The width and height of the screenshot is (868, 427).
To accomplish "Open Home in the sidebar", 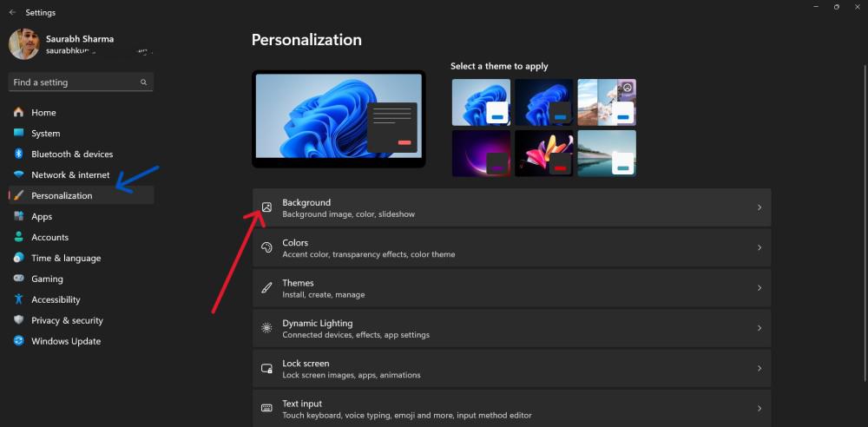I will coord(82,113).
